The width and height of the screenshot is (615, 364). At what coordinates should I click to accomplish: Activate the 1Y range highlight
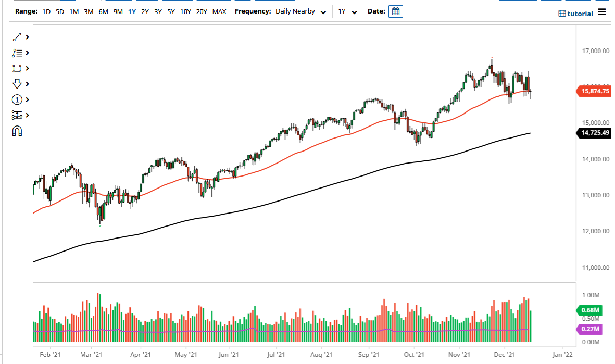133,11
